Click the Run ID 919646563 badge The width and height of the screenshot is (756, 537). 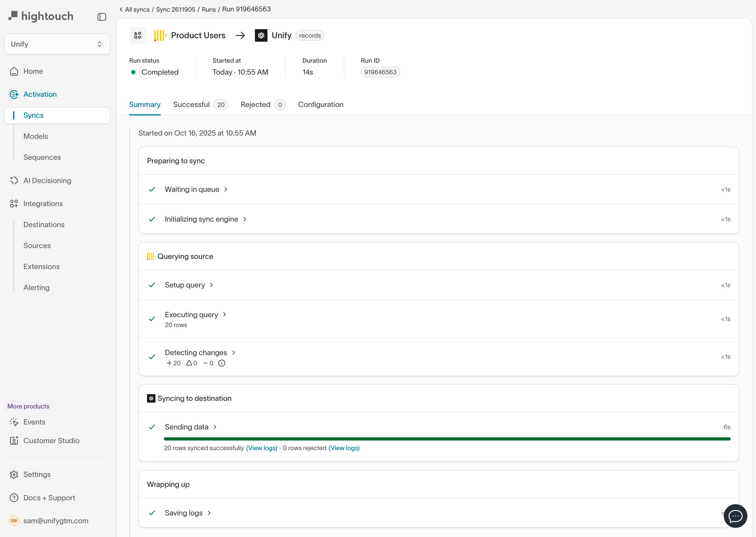pyautogui.click(x=380, y=72)
